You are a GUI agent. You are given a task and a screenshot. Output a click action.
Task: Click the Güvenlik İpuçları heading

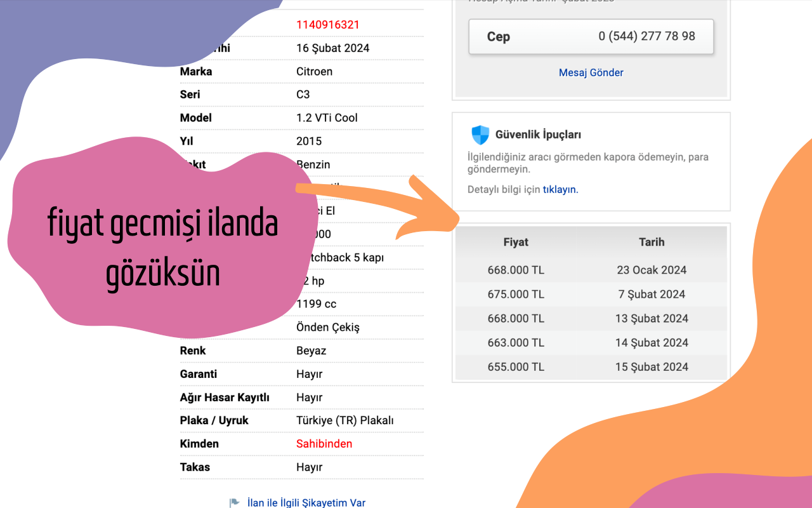click(538, 135)
